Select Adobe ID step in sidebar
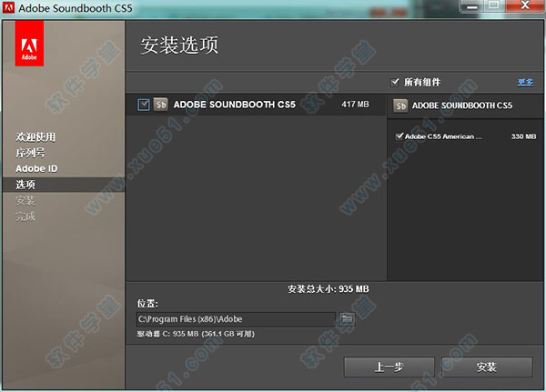The height and width of the screenshot is (392, 546). (36, 168)
